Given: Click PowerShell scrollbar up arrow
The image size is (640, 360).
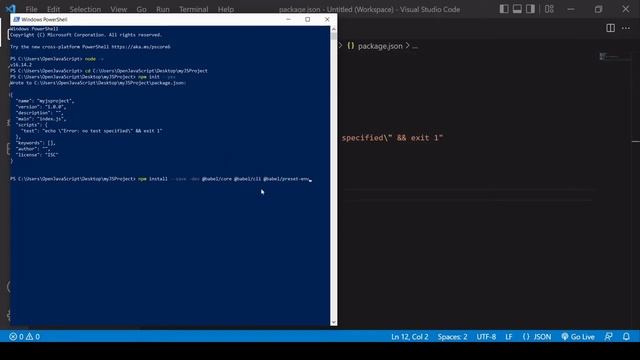Looking at the screenshot, I should tap(333, 29).
